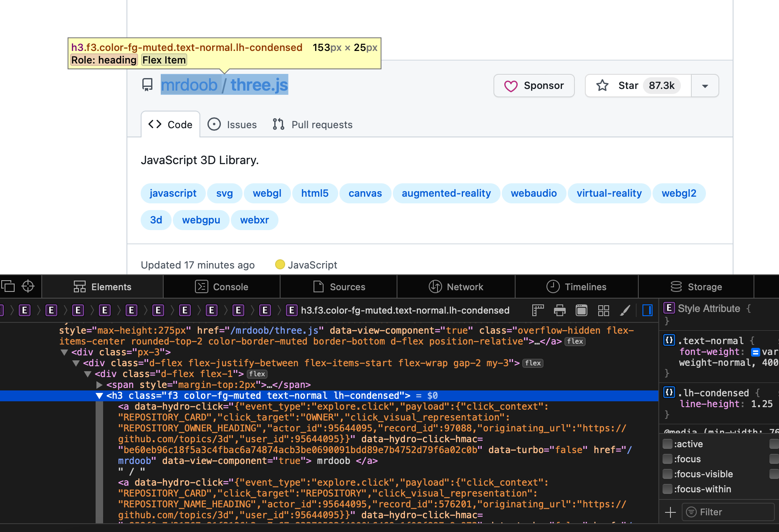Collapse the div class px-3 node
The width and height of the screenshot is (779, 532).
tap(64, 352)
